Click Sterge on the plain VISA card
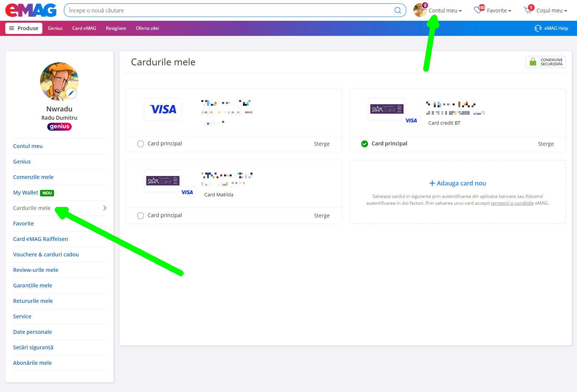The width and height of the screenshot is (577, 392). point(322,144)
